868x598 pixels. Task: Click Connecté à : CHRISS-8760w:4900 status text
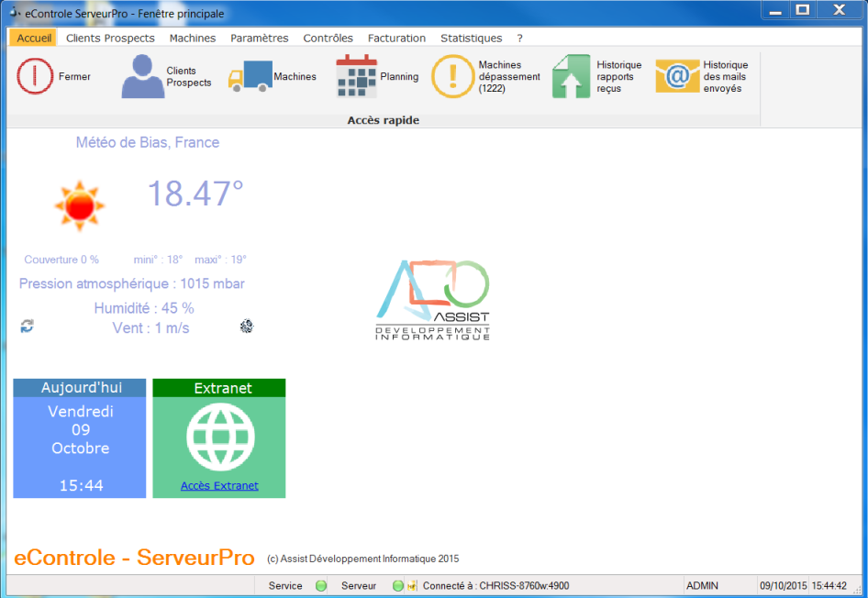pos(496,586)
